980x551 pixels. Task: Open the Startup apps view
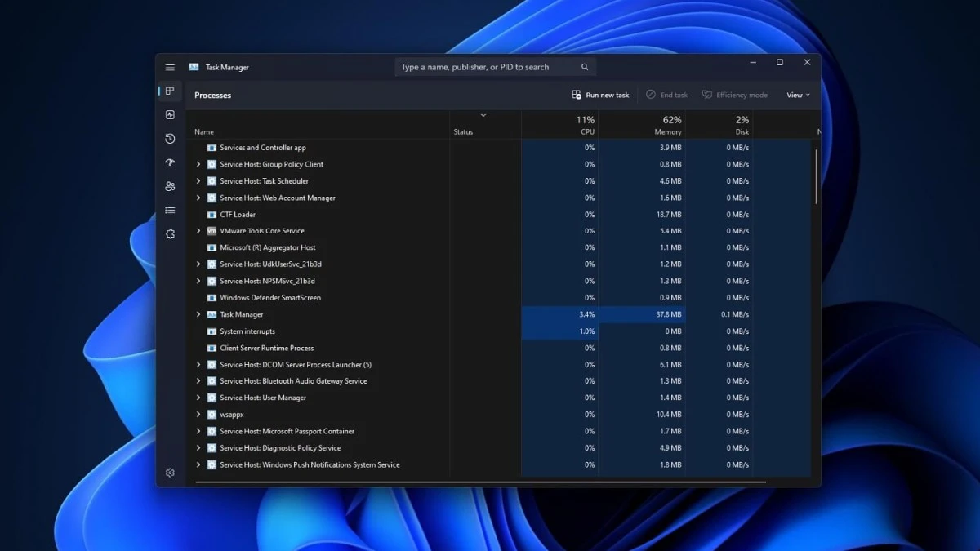(x=170, y=162)
